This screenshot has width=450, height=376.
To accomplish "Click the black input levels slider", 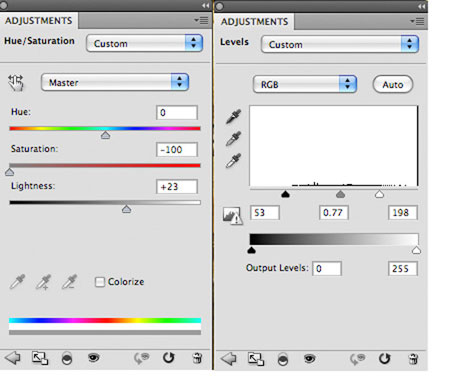I will tap(285, 194).
